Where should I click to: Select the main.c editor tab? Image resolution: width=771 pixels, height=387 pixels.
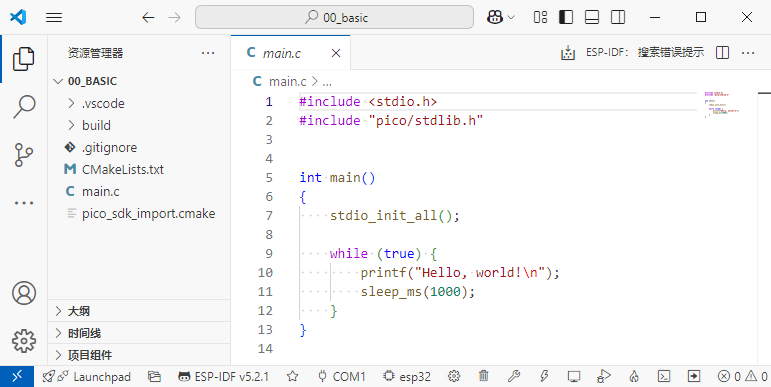coord(291,53)
